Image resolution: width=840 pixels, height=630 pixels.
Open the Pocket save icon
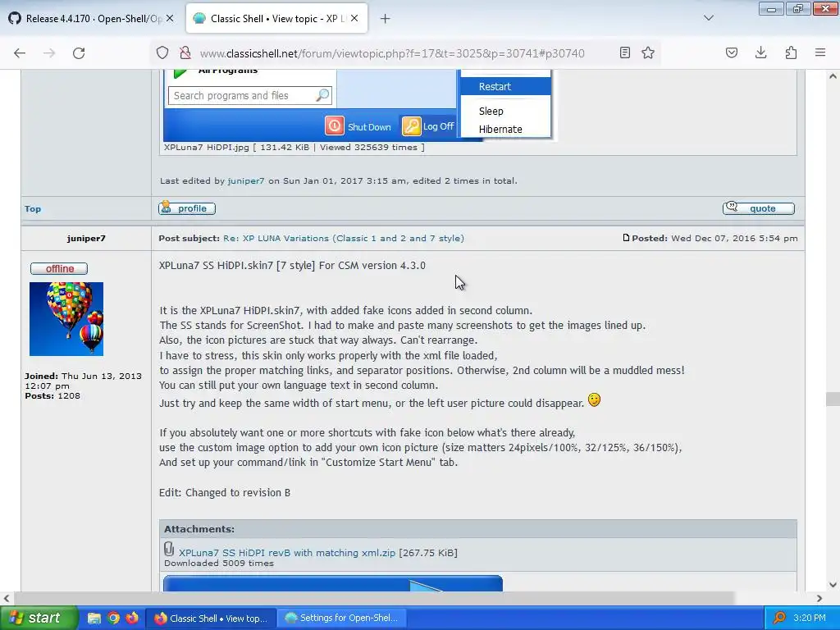coord(732,52)
